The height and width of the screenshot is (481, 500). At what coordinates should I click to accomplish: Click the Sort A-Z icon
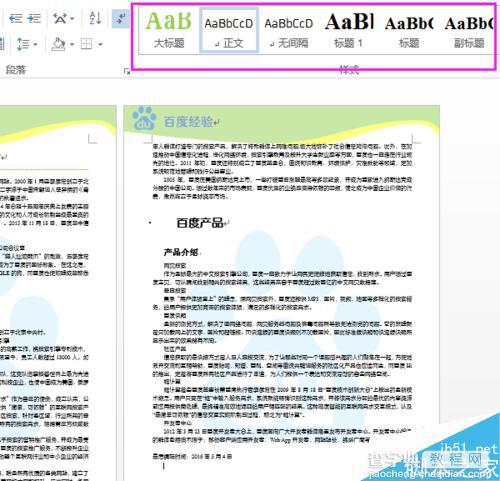(x=95, y=18)
